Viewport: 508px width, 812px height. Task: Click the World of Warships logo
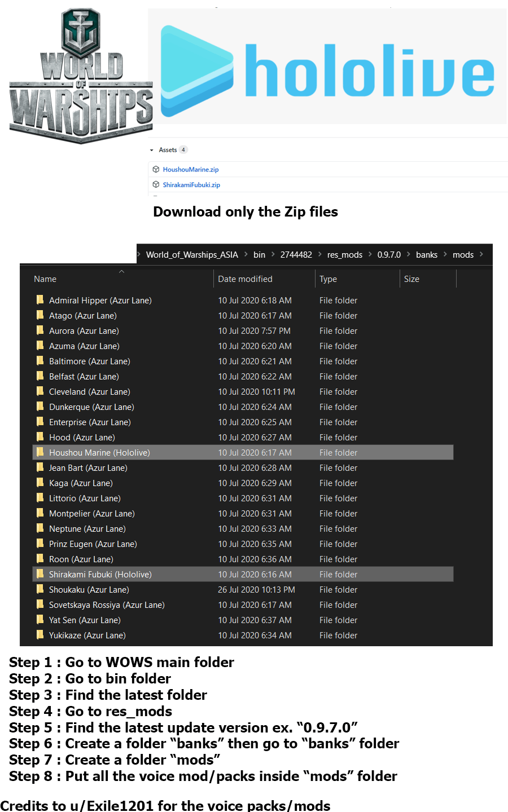tap(81, 76)
